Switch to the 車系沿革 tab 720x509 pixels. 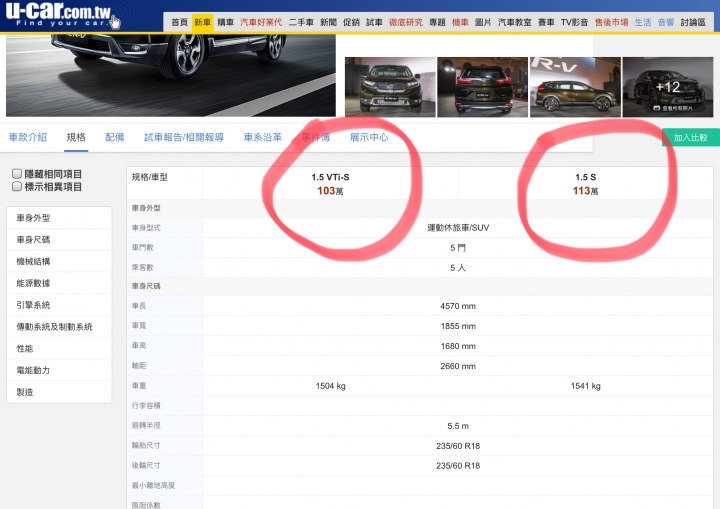263,137
